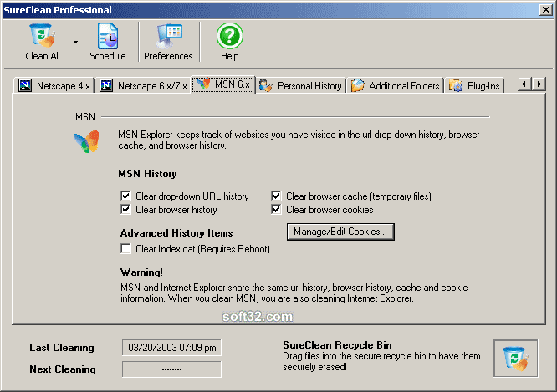Open the Clean All dropdown arrow
Screen dimensions: 557x392
pos(75,43)
